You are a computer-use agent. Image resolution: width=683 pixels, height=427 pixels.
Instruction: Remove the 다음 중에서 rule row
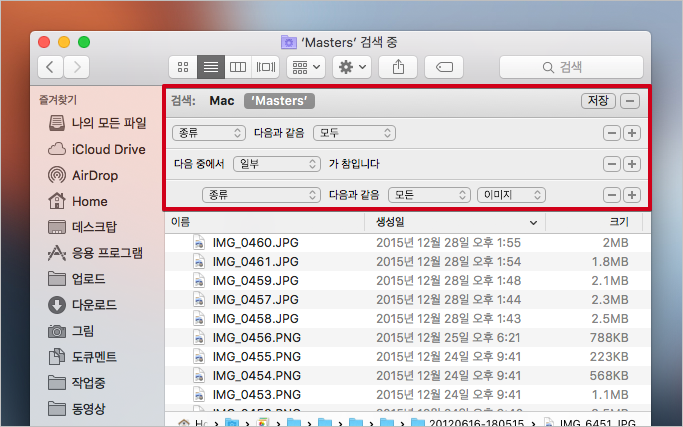pos(612,164)
